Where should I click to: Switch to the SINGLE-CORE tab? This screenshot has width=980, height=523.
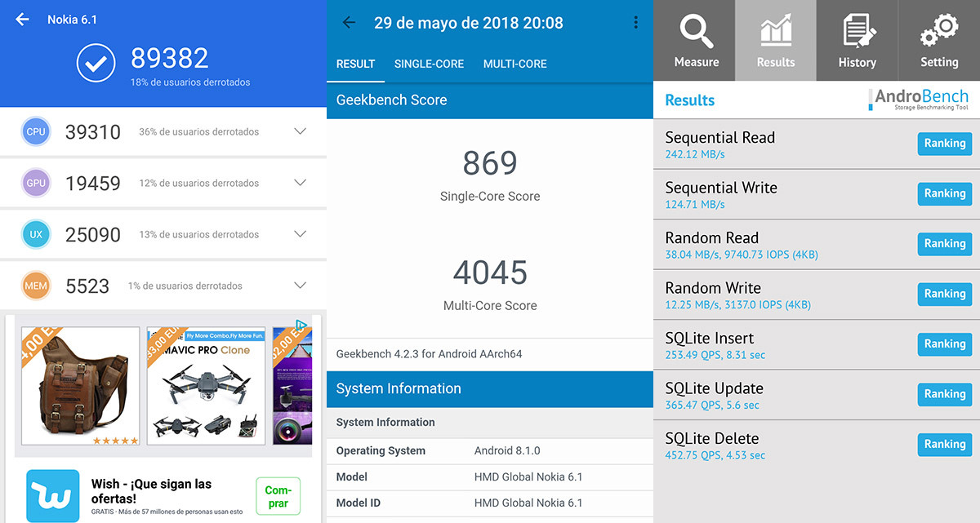coord(429,64)
